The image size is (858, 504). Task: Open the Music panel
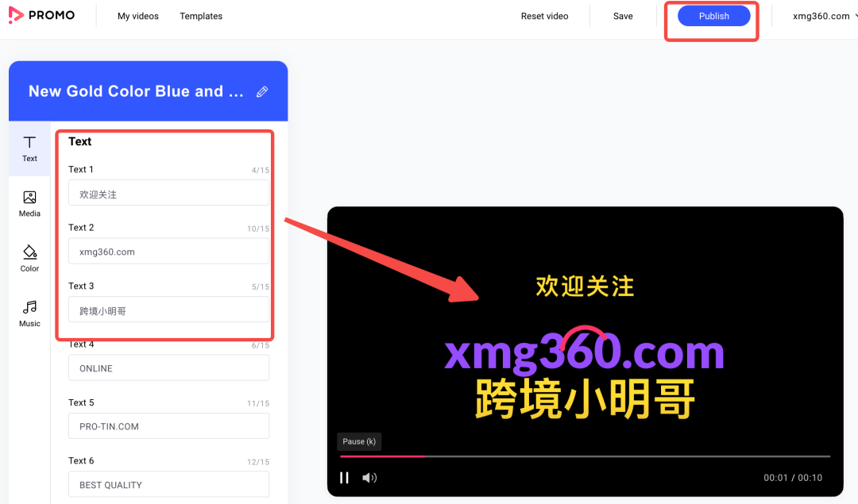(29, 314)
